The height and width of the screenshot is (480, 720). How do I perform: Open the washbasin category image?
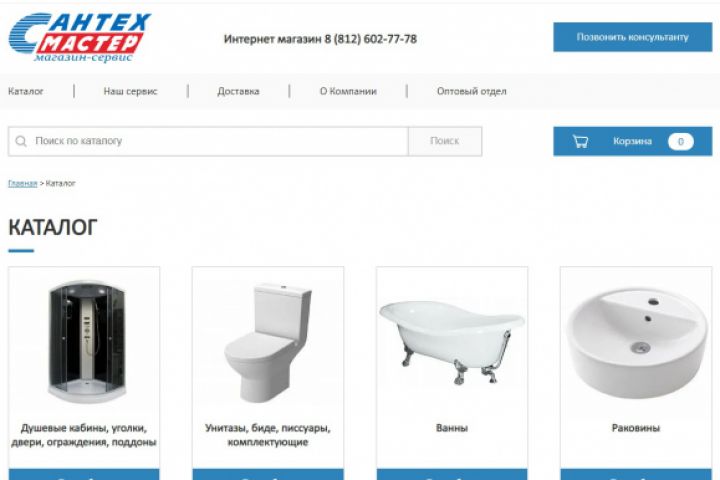click(x=636, y=343)
